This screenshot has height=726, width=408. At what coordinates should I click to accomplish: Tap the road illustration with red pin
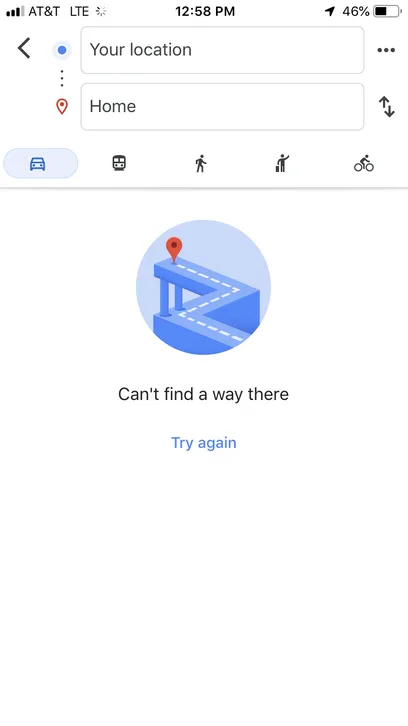(203, 287)
